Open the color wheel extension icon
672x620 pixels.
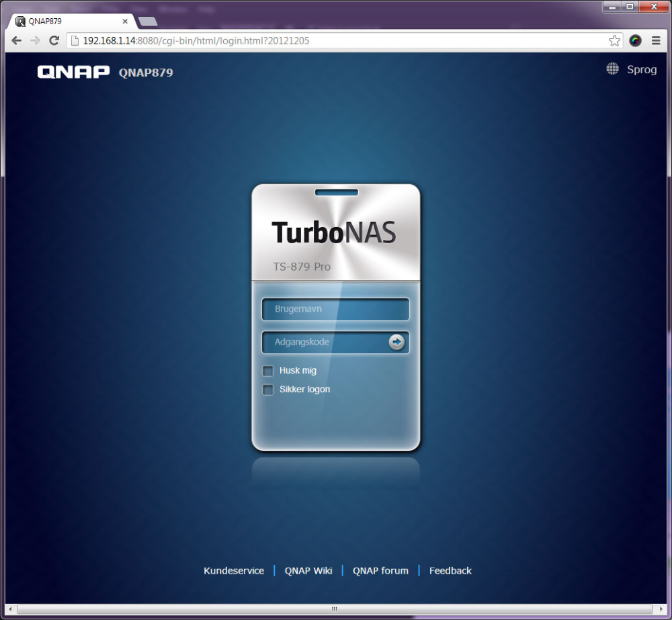pos(635,41)
